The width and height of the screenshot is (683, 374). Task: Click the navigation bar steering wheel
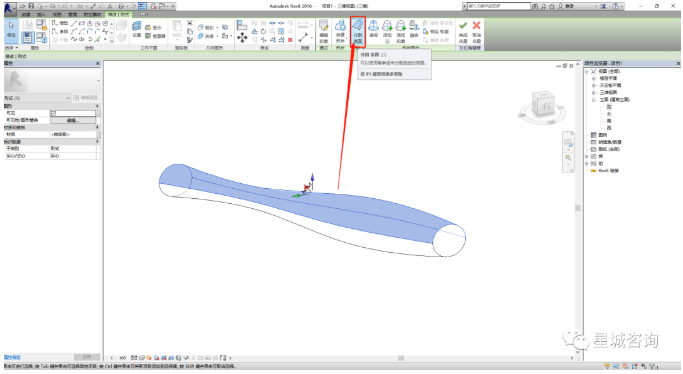[568, 143]
